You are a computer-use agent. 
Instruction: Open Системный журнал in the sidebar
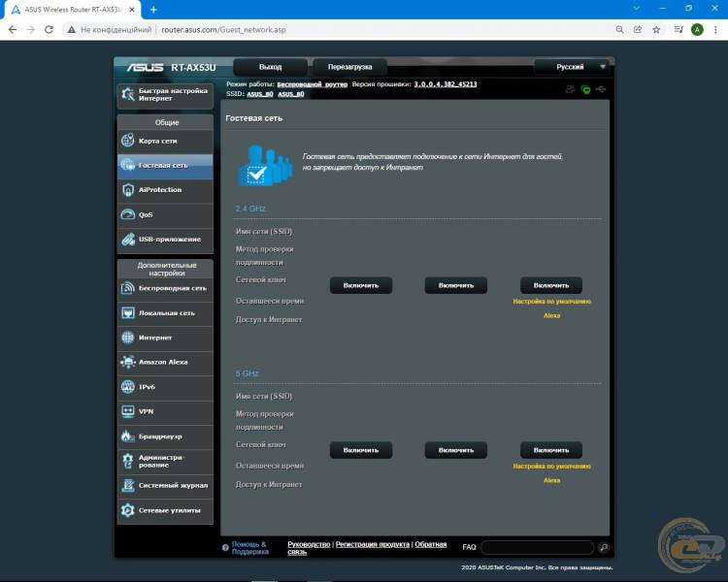165,485
